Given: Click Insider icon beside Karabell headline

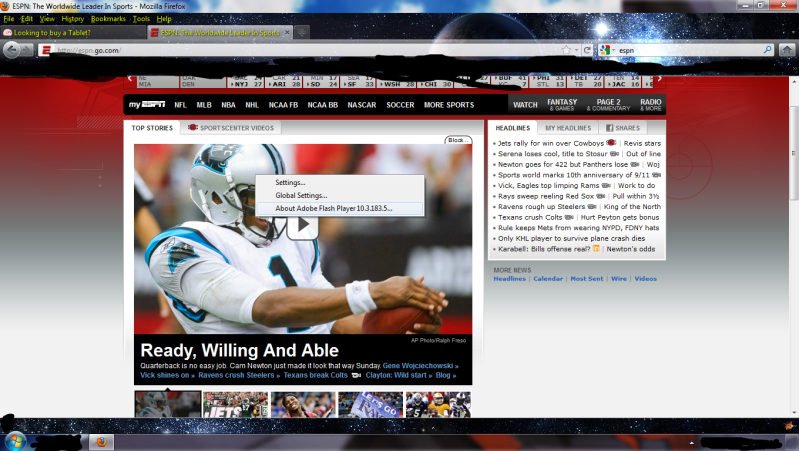Looking at the screenshot, I should pos(596,249).
